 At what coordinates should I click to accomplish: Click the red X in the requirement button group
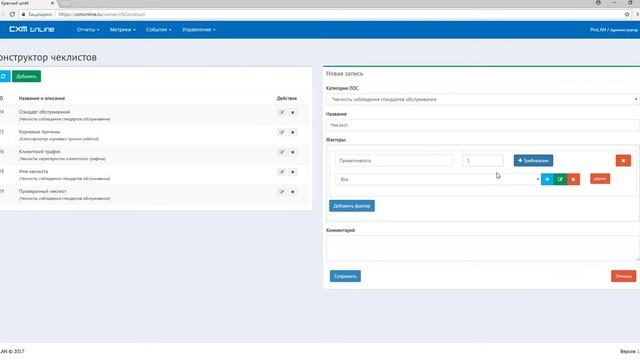[x=573, y=179]
